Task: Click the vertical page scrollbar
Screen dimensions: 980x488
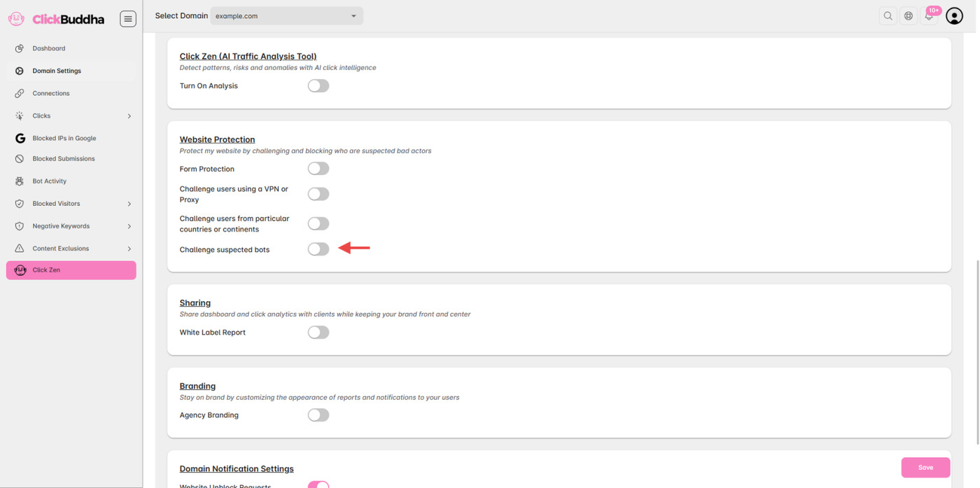Action: tap(976, 350)
